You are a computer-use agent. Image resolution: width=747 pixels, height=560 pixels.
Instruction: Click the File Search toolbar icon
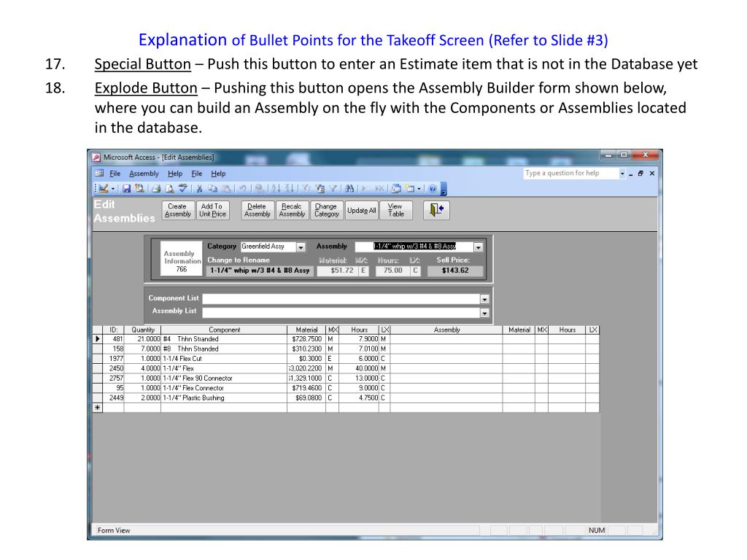pyautogui.click(x=139, y=189)
